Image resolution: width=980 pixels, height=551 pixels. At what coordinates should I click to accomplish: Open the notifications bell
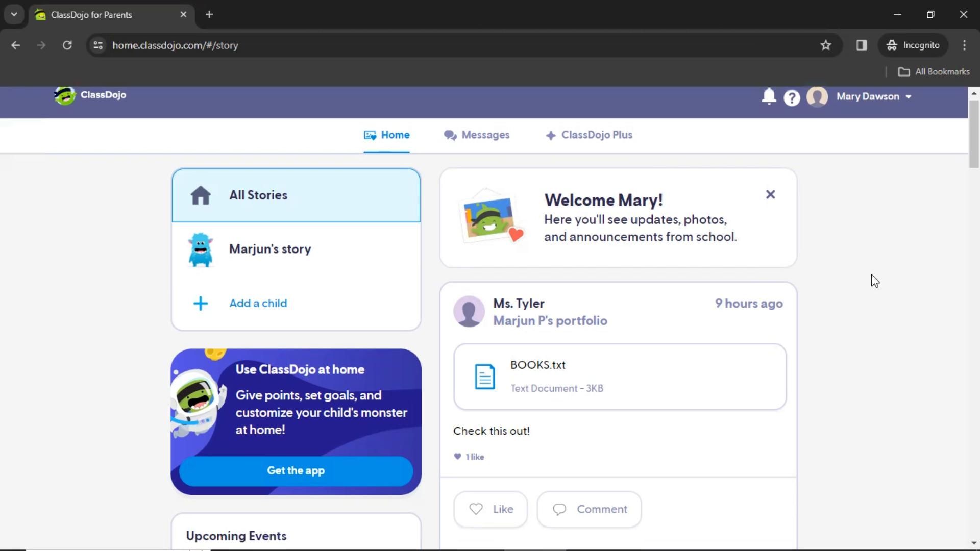coord(769,96)
